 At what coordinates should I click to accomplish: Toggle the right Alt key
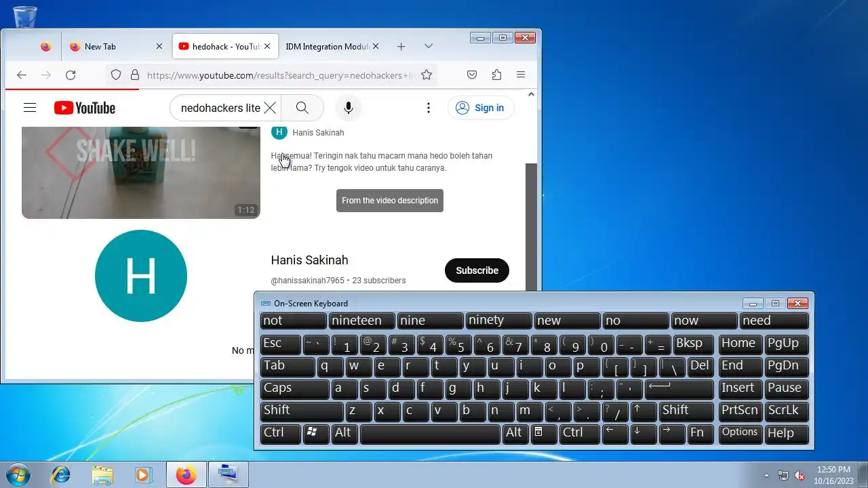tap(515, 433)
